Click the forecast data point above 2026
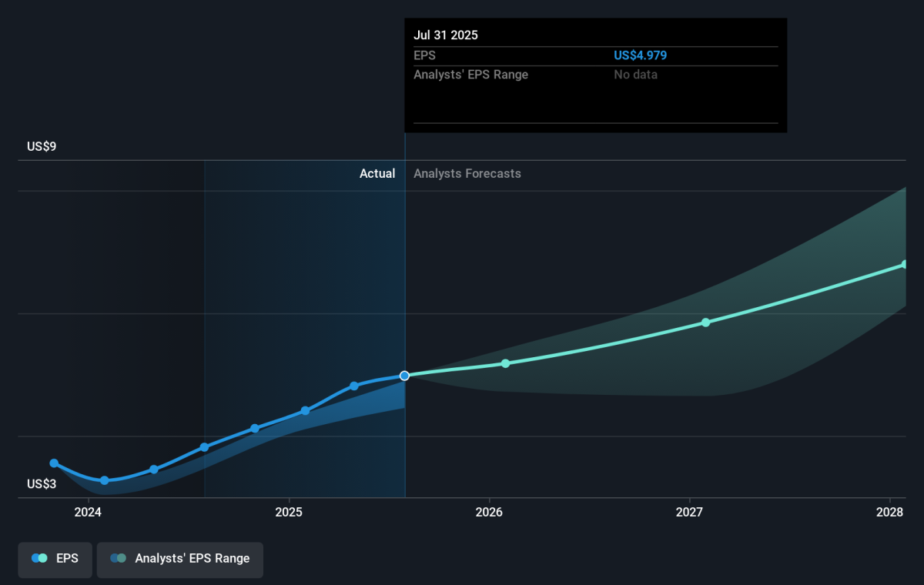Screen dimensions: 924x585 pyautogui.click(x=506, y=363)
